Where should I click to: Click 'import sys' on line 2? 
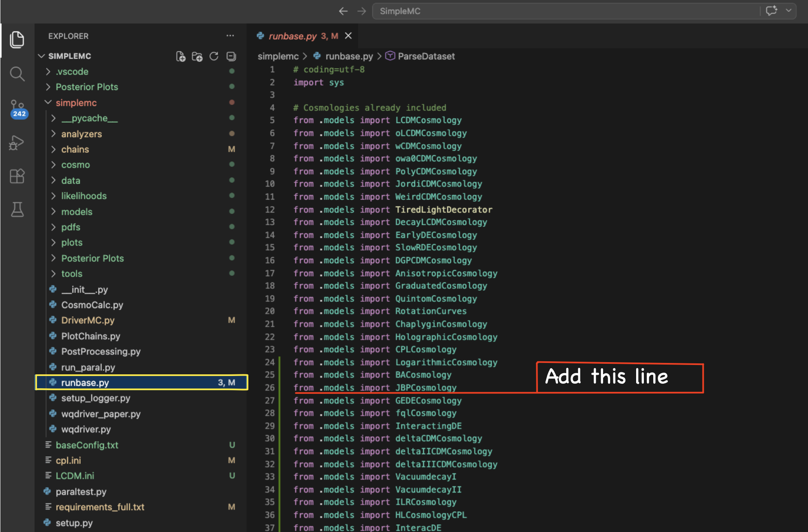(x=318, y=82)
